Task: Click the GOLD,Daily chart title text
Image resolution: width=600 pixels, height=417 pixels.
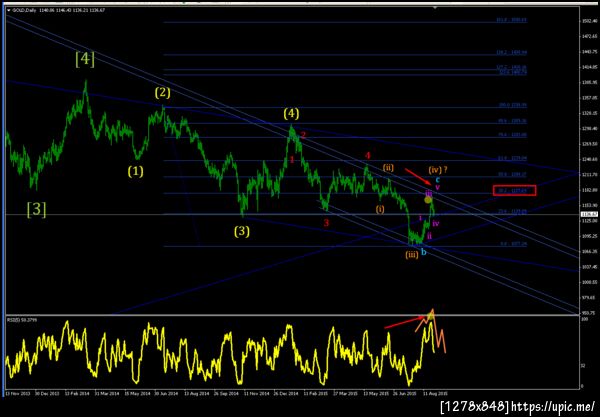Action: point(24,10)
